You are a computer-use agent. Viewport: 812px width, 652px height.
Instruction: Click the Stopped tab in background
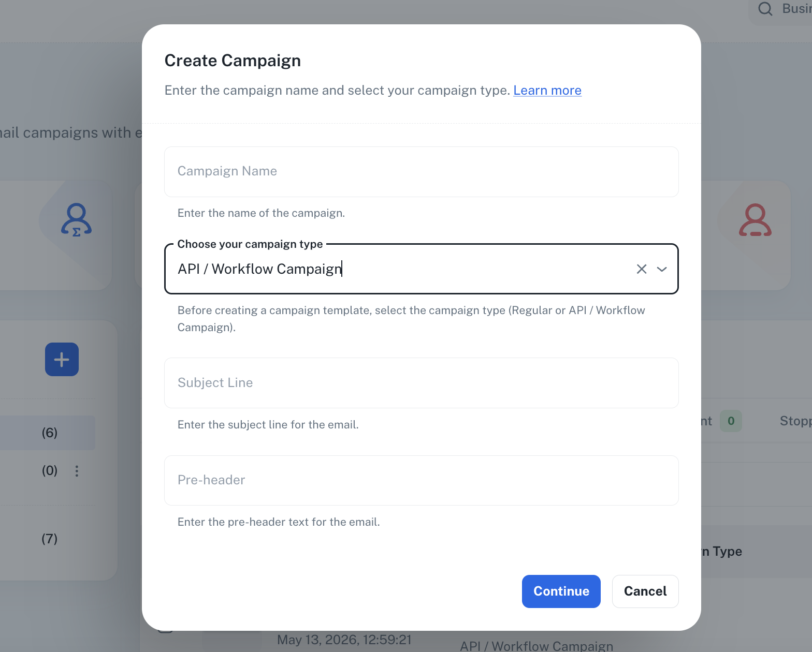[796, 421]
